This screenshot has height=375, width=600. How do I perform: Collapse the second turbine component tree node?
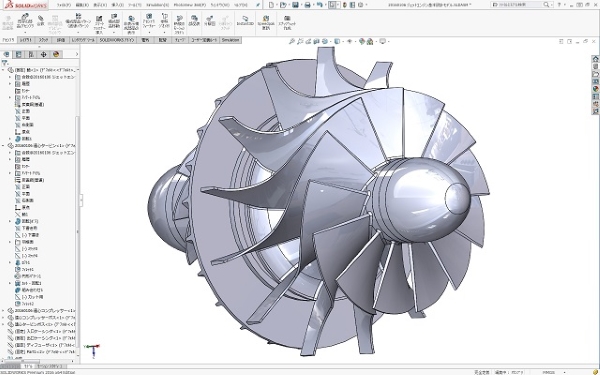pyautogui.click(x=3, y=145)
